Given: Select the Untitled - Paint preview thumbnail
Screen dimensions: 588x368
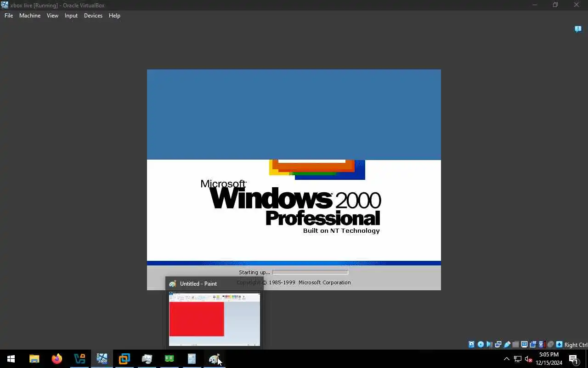Looking at the screenshot, I should [x=215, y=319].
